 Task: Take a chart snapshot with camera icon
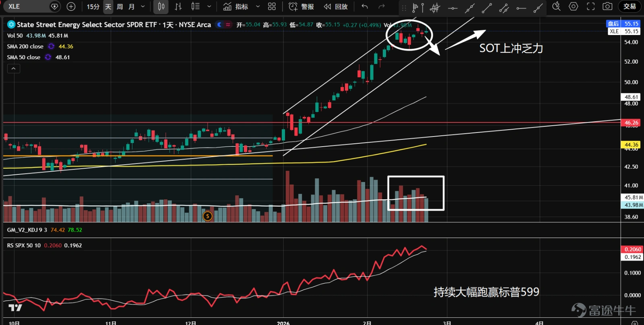click(x=607, y=6)
